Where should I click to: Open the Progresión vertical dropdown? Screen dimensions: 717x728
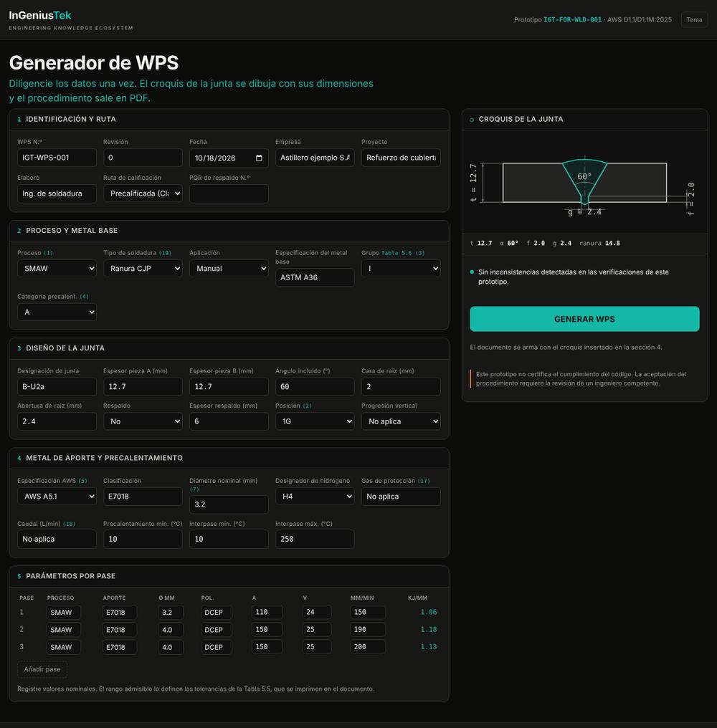pos(401,421)
